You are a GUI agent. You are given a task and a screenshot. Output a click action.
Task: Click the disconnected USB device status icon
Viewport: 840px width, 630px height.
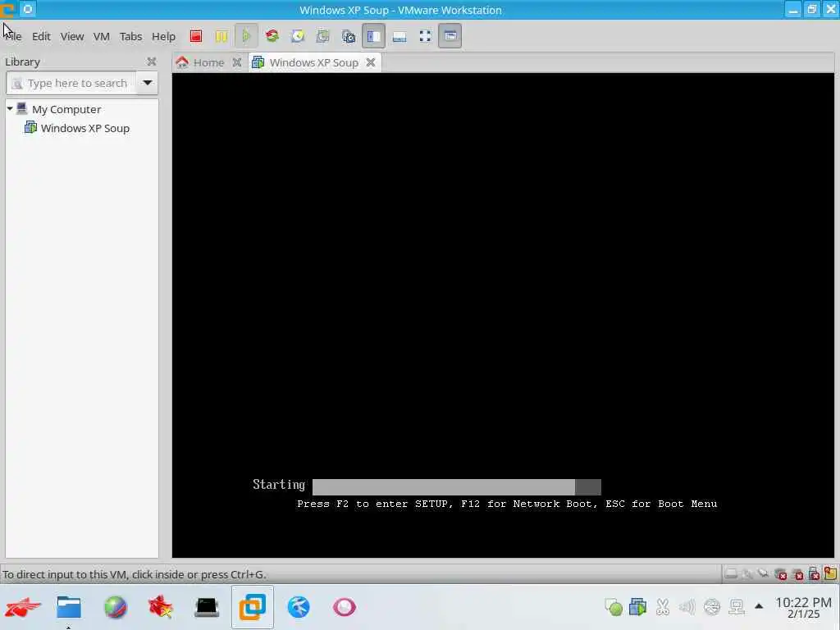[x=815, y=573]
